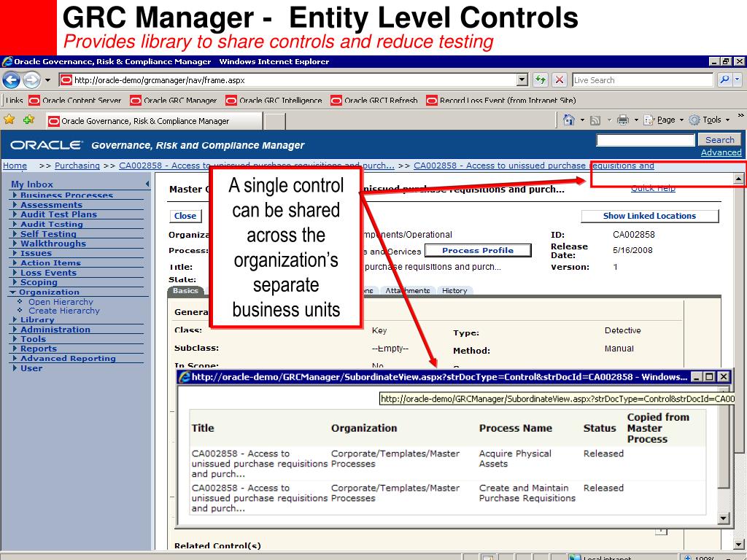Refresh the page using the green arrows icon
This screenshot has width=747, height=560.
(541, 80)
